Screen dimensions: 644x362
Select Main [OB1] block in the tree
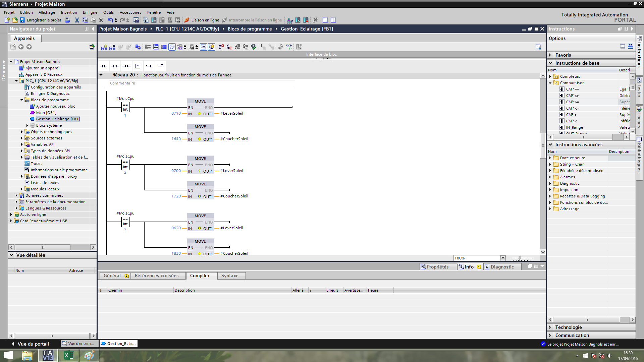coord(46,113)
